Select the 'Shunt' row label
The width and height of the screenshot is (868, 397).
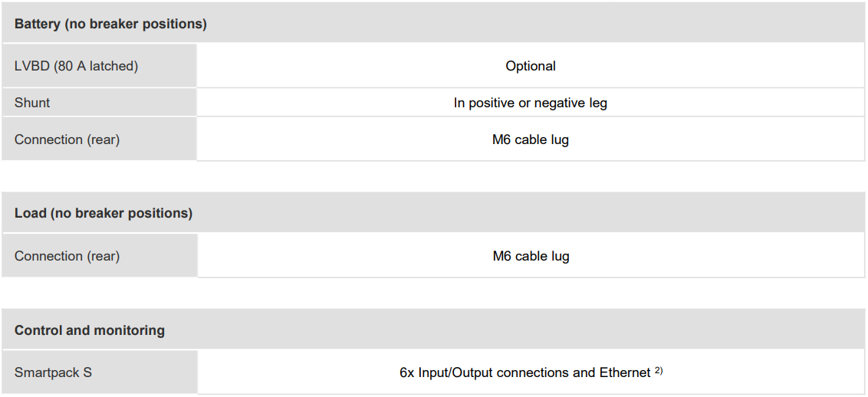tap(32, 103)
